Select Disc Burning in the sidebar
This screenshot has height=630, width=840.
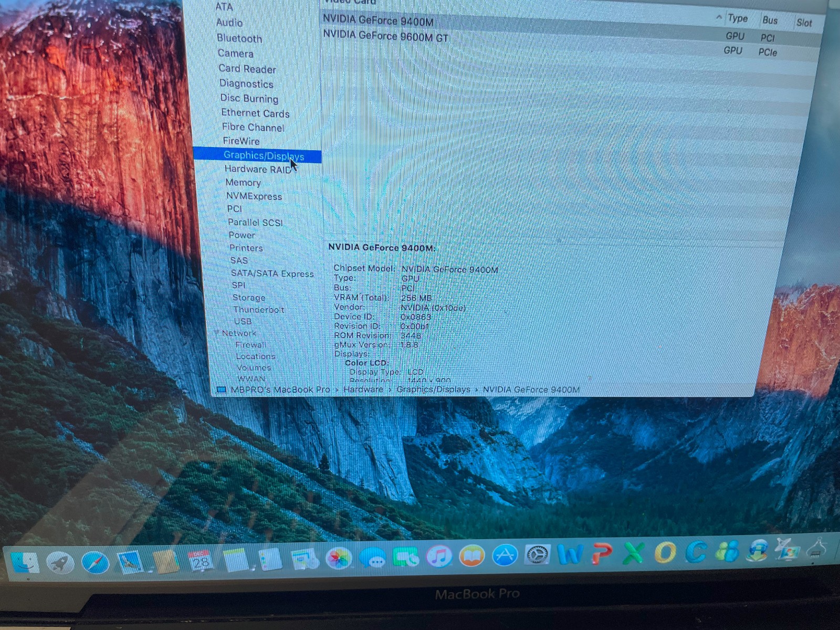click(x=249, y=99)
